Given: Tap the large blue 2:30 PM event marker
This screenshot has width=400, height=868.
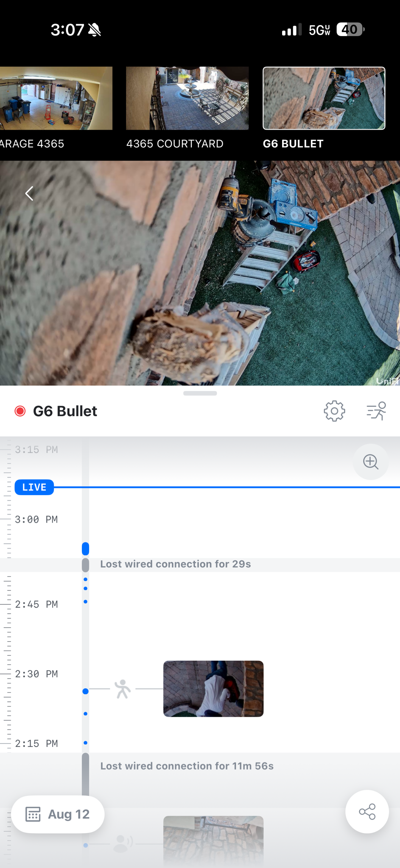Looking at the screenshot, I should [85, 691].
